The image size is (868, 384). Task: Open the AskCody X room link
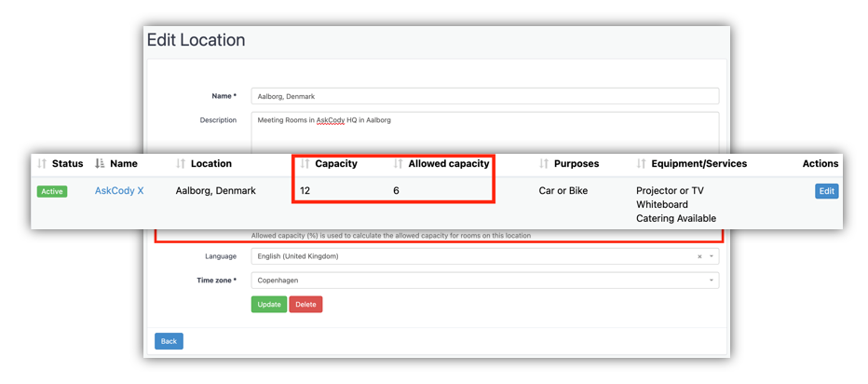tap(119, 191)
